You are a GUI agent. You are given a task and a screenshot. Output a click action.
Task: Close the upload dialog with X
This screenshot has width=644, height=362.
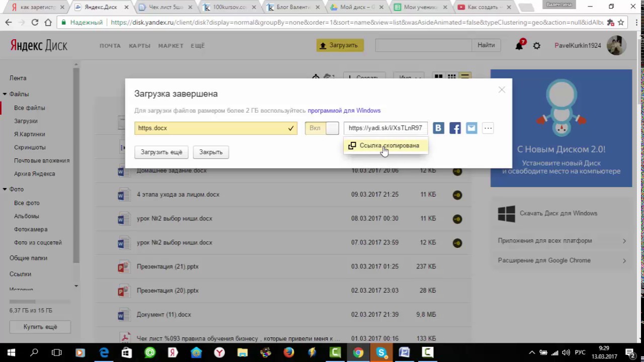[502, 89]
